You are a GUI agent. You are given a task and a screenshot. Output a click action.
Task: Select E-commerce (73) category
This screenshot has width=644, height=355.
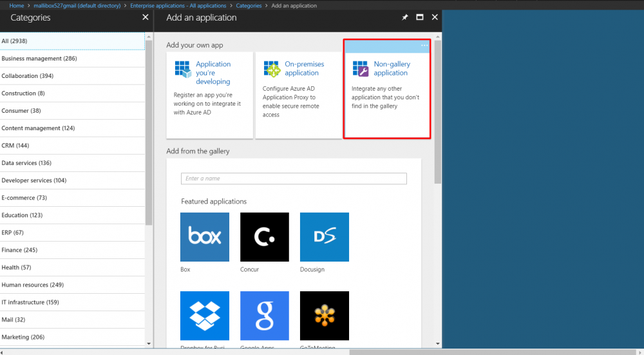(x=72, y=198)
